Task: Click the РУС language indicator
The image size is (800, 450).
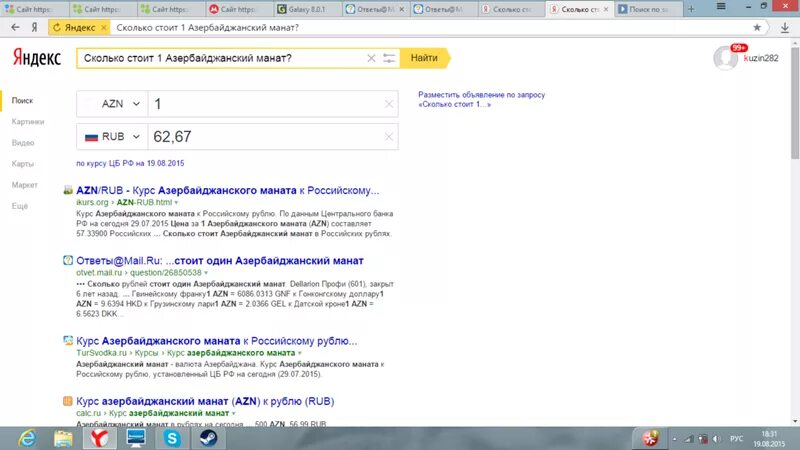Action: (x=736, y=439)
